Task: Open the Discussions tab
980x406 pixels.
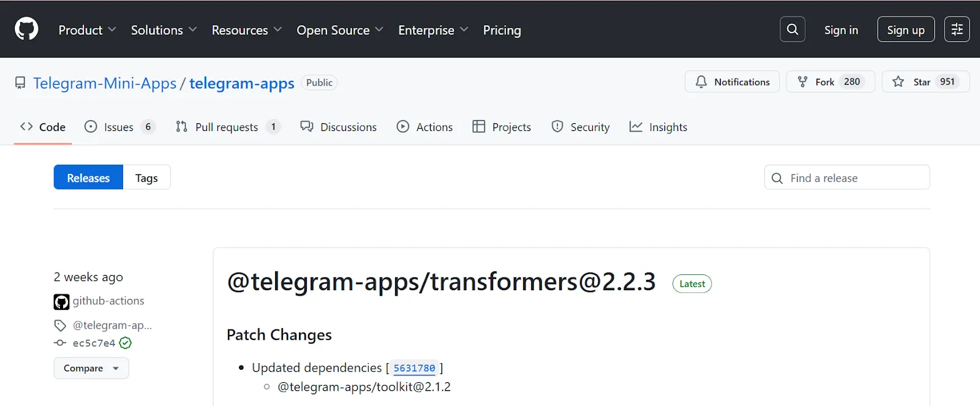Action: pyautogui.click(x=339, y=127)
